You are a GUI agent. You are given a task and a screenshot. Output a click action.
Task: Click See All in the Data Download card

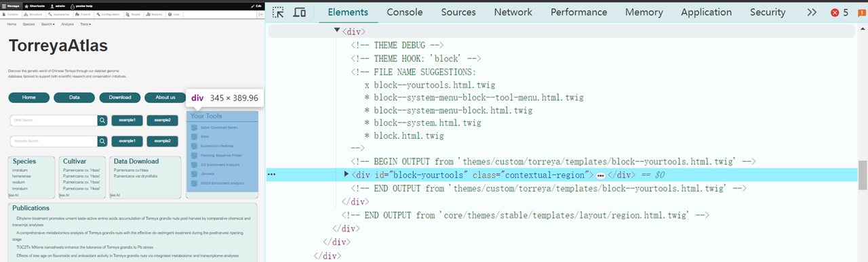point(115,195)
